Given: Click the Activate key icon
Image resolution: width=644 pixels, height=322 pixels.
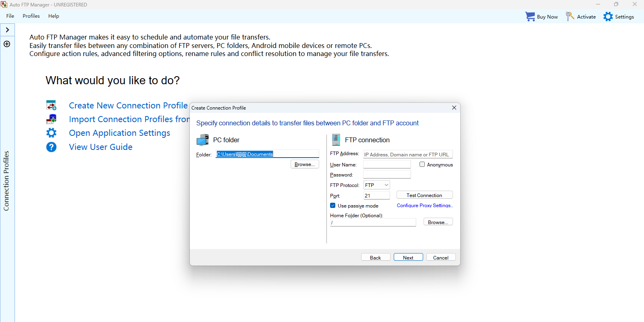Looking at the screenshot, I should click(x=569, y=17).
